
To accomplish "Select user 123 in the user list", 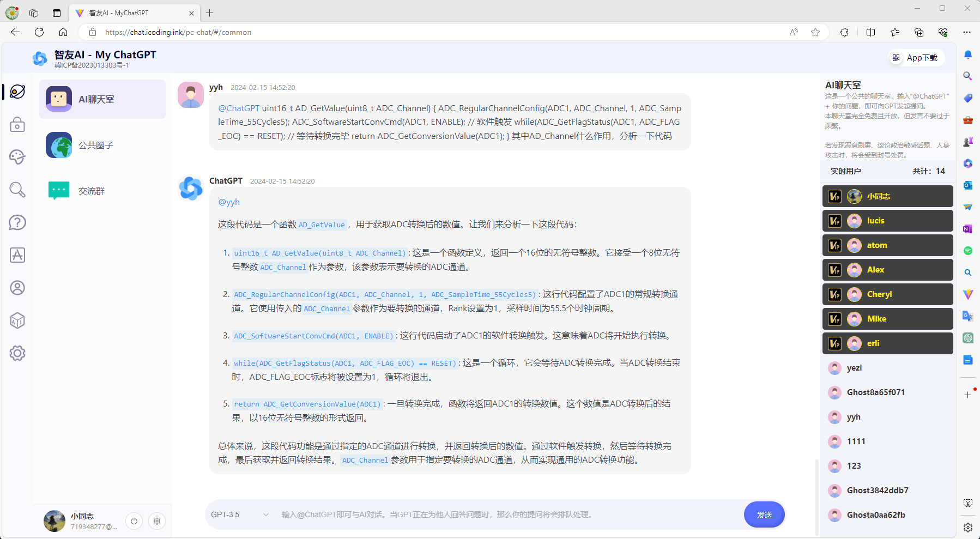I will [x=887, y=466].
